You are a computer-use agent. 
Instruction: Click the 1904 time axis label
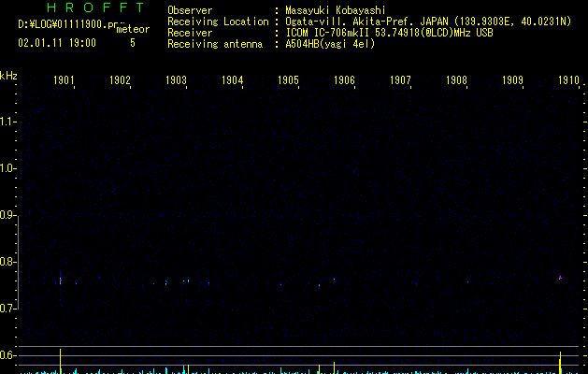point(232,79)
